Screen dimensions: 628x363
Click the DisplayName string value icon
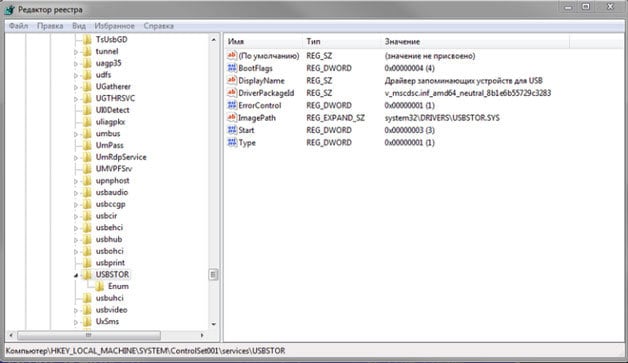[x=232, y=80]
